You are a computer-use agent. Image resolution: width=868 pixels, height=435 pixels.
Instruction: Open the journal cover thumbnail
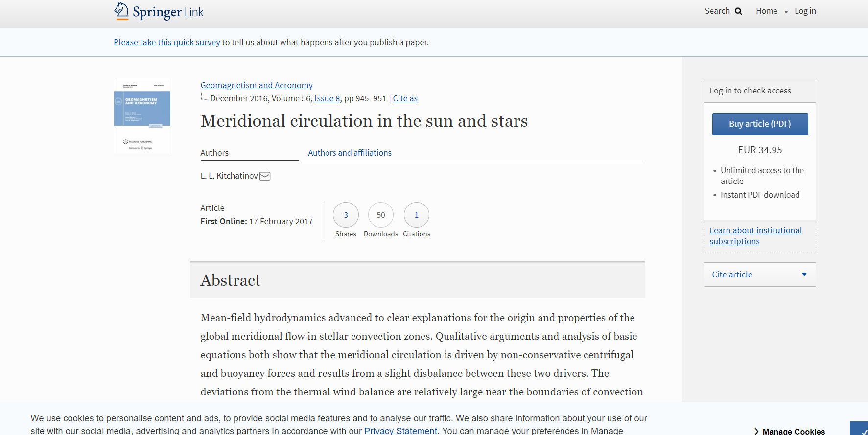pos(142,116)
